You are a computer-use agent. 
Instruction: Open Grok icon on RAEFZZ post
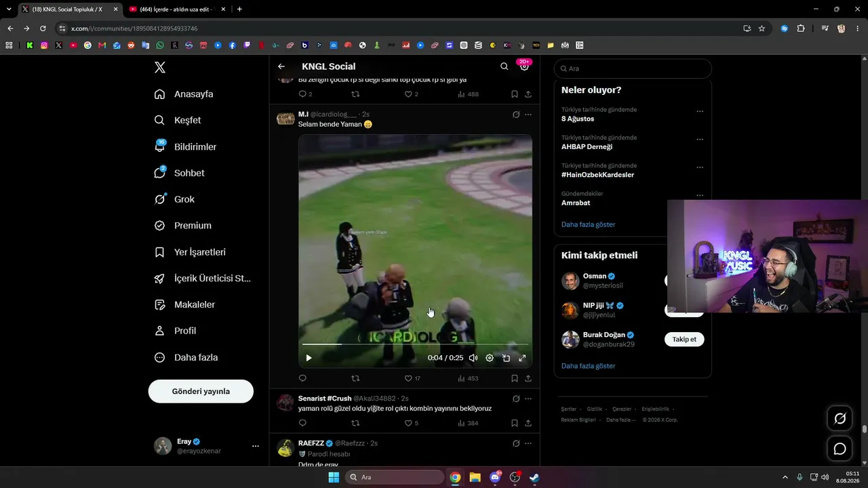click(516, 443)
